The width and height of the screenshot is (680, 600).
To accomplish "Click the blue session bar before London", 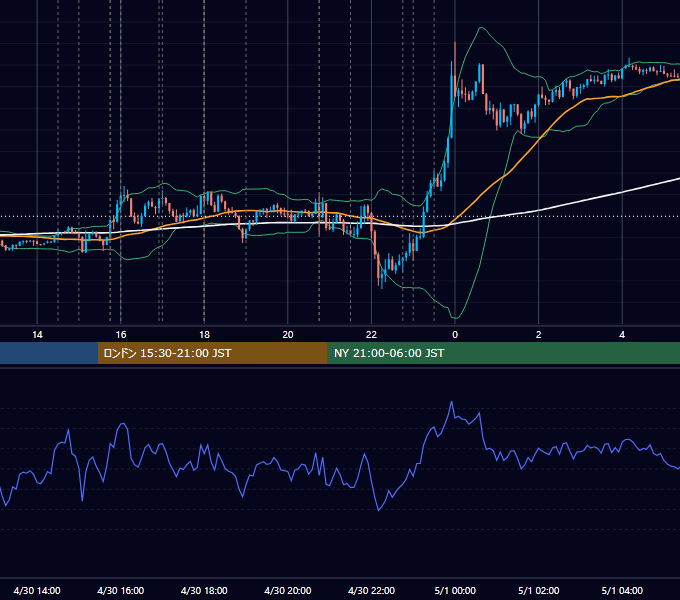I will tap(49, 353).
